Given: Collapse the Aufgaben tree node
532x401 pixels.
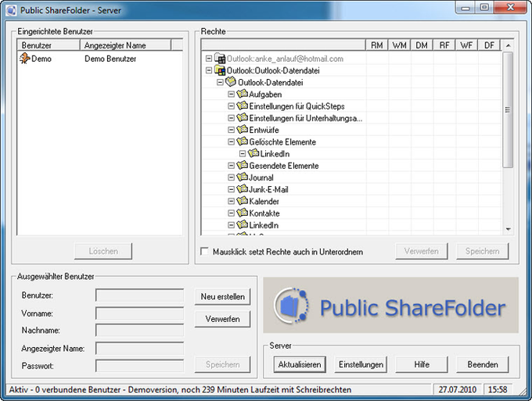Looking at the screenshot, I should click(x=231, y=95).
